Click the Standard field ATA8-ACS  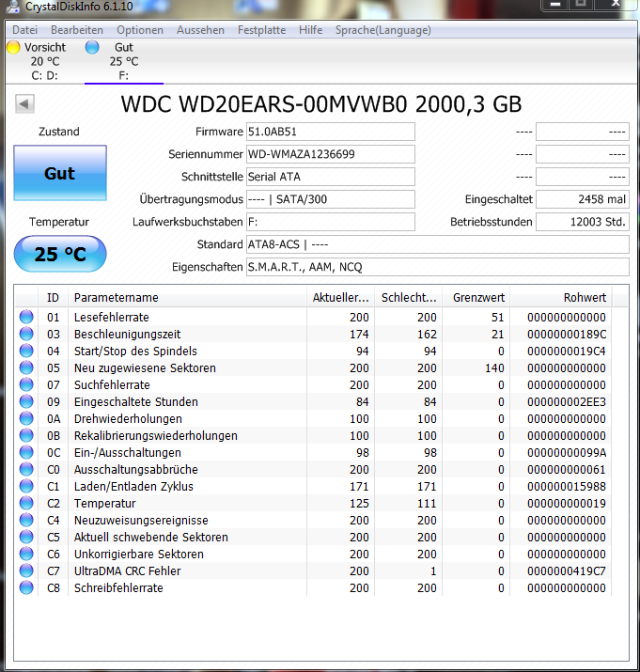[438, 244]
